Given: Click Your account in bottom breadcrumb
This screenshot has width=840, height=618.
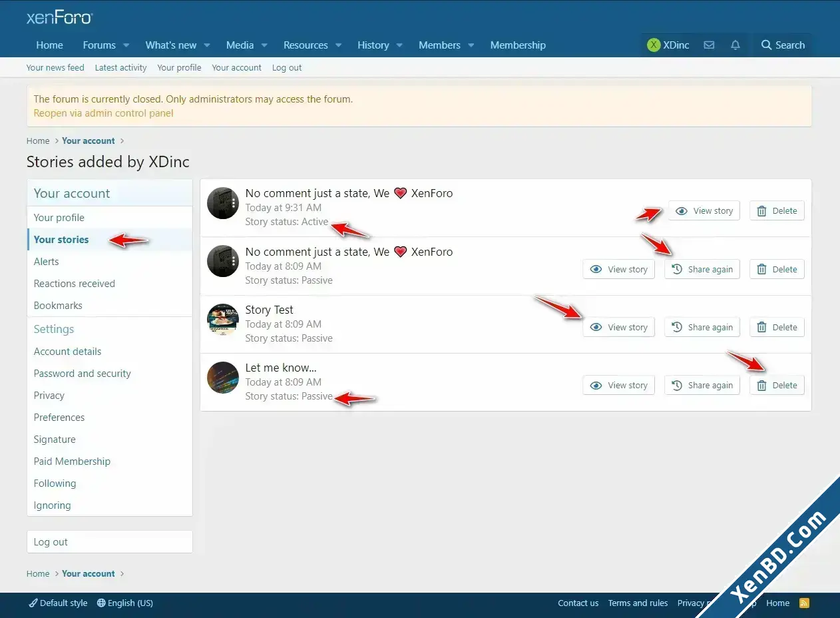Looking at the screenshot, I should (x=89, y=574).
